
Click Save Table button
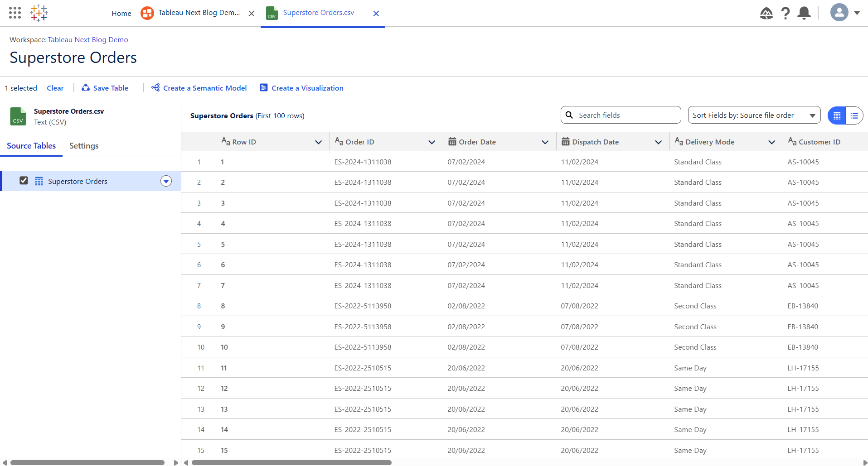point(105,88)
